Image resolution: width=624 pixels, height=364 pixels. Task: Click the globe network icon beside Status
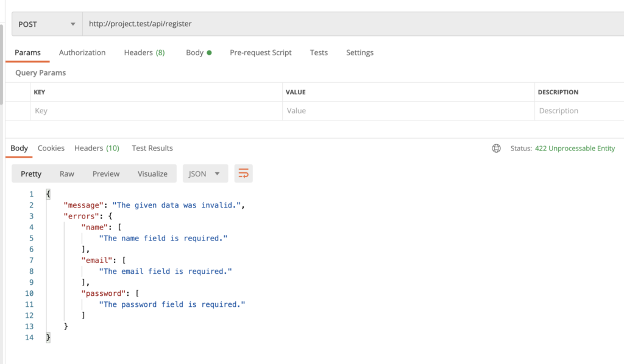(496, 149)
